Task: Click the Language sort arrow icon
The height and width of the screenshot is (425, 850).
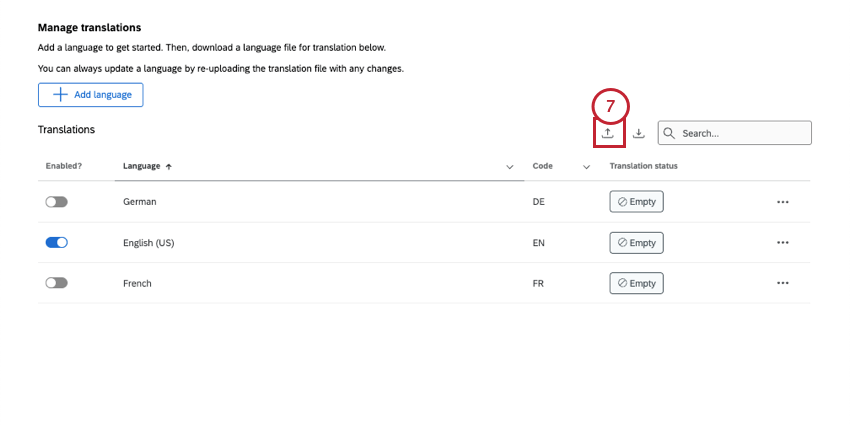Action: (x=168, y=166)
